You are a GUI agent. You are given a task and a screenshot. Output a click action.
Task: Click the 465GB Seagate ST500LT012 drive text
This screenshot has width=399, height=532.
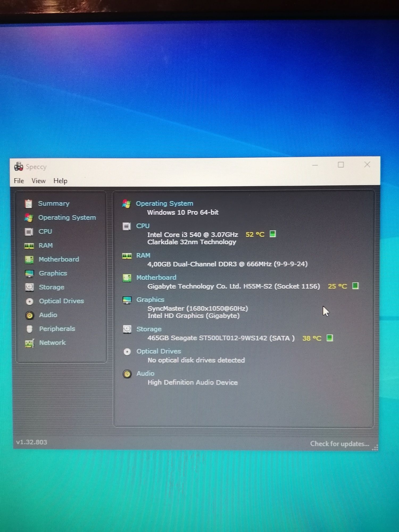[221, 338]
